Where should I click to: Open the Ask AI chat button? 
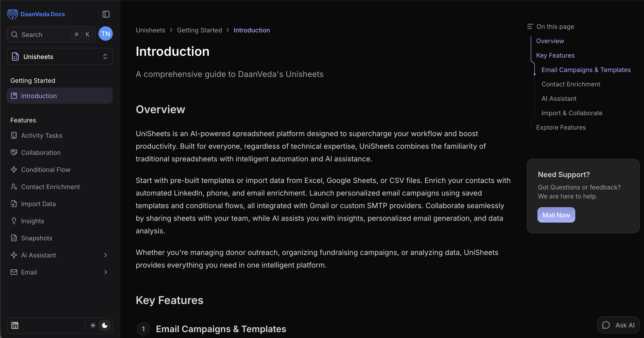pyautogui.click(x=618, y=325)
